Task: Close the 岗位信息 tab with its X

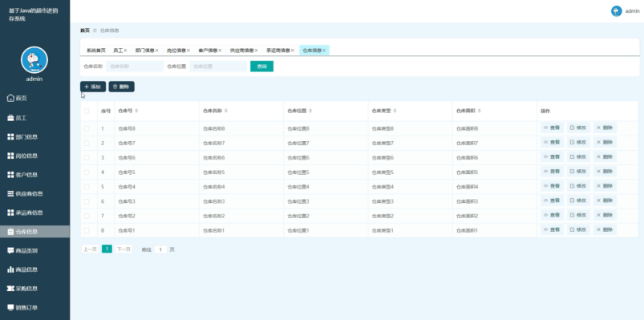Action: point(188,51)
